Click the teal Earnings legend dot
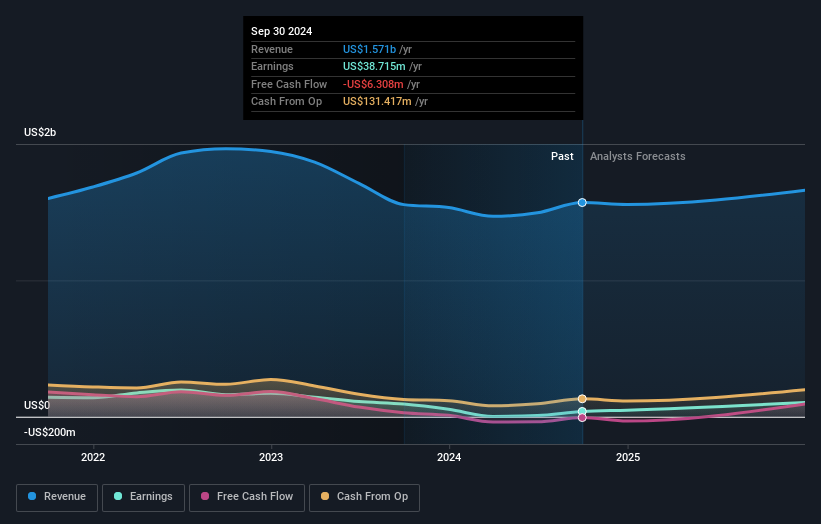This screenshot has height=524, width=821. tap(118, 496)
